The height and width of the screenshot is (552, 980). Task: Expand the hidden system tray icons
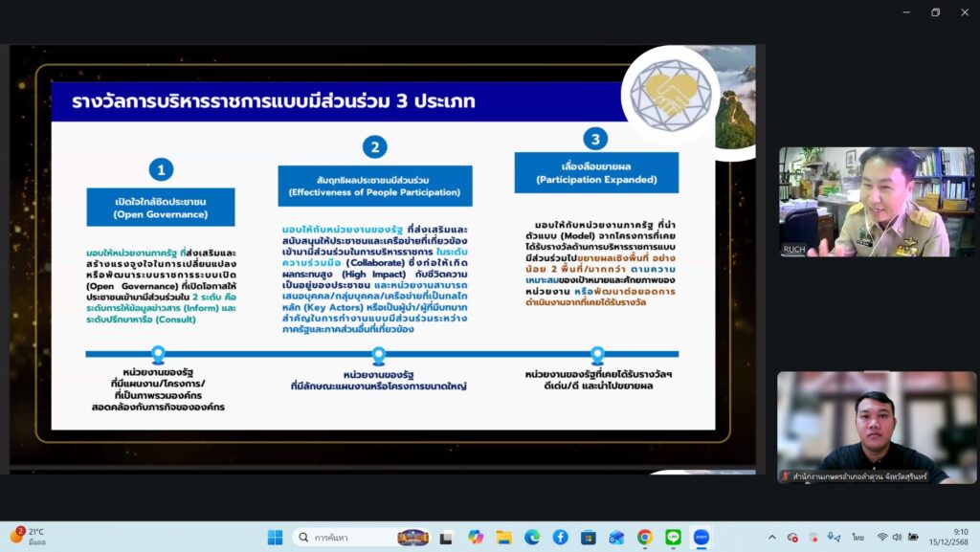click(x=771, y=537)
